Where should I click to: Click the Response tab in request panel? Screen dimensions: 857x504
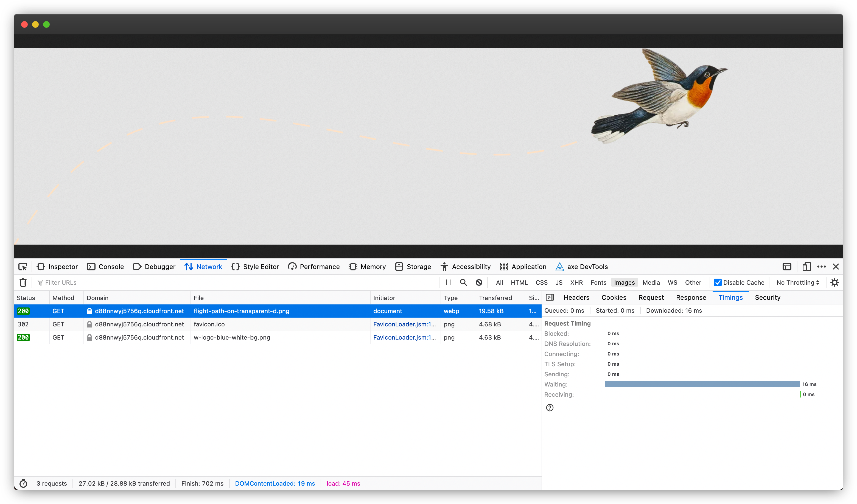(691, 298)
